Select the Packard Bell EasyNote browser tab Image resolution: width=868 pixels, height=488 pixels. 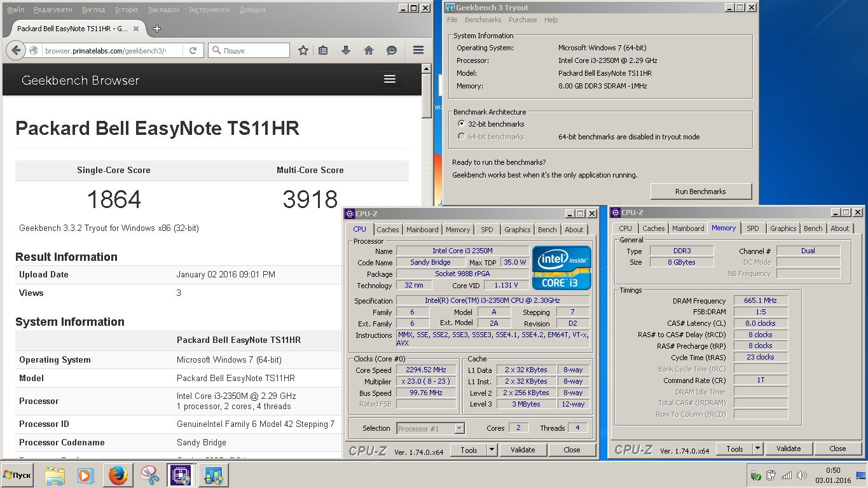click(78, 29)
